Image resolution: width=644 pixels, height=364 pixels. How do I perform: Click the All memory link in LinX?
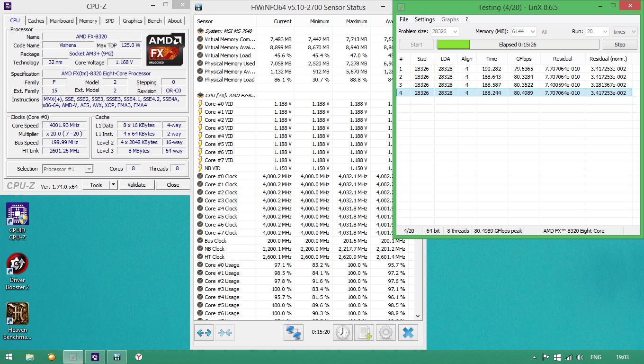[x=544, y=32]
